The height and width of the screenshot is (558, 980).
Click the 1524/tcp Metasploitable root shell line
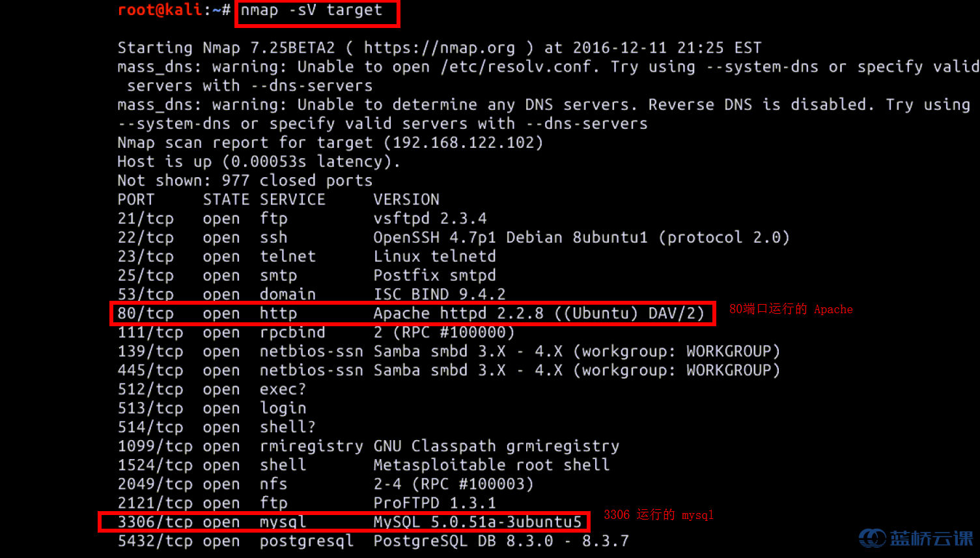[363, 465]
